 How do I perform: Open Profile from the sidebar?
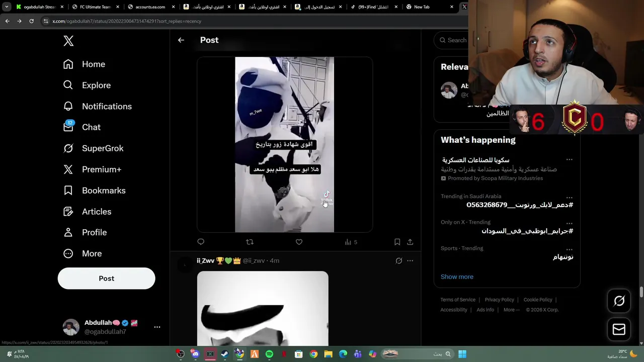pyautogui.click(x=85, y=232)
